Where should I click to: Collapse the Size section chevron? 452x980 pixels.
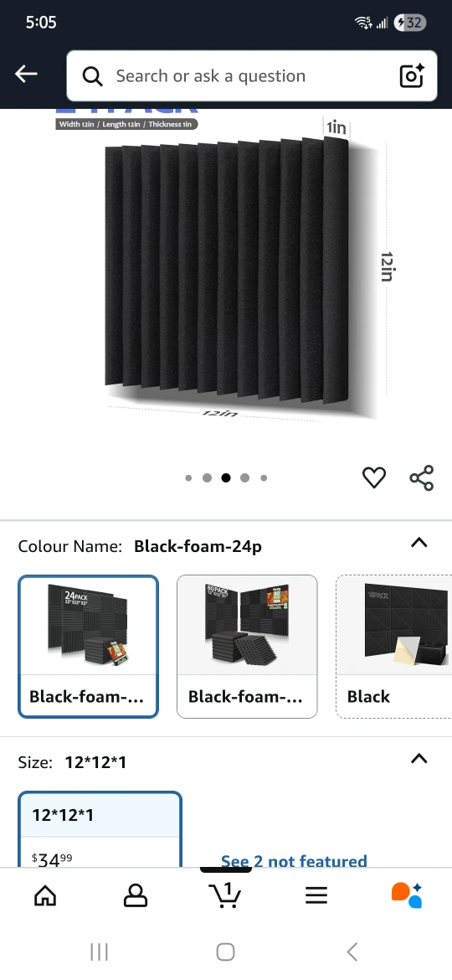[x=419, y=759]
